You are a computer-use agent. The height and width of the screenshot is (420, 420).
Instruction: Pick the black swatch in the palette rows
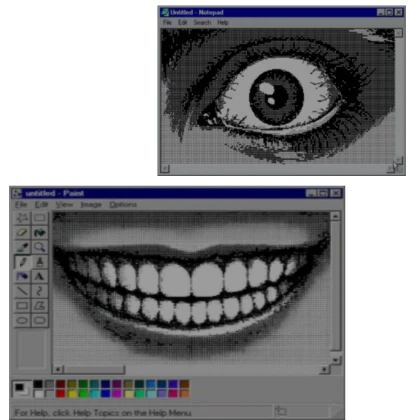[38, 384]
